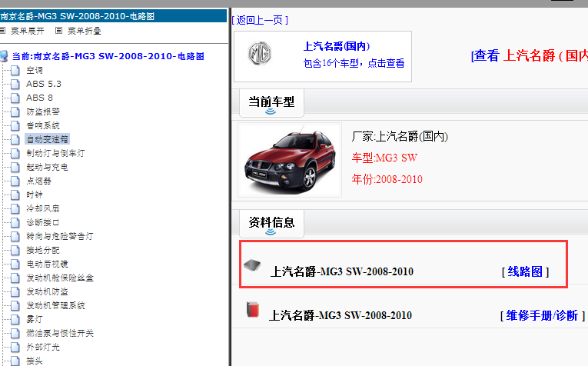Click the MG brand logo
Screen dimensions: 588x366
260,53
